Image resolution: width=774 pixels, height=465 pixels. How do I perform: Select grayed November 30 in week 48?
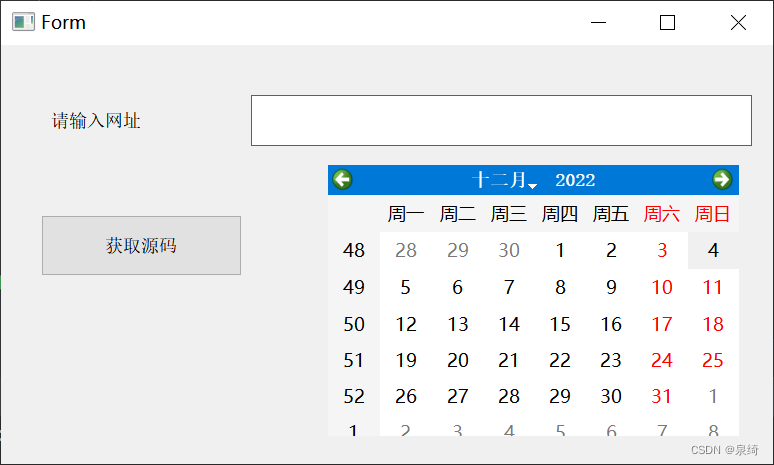509,250
